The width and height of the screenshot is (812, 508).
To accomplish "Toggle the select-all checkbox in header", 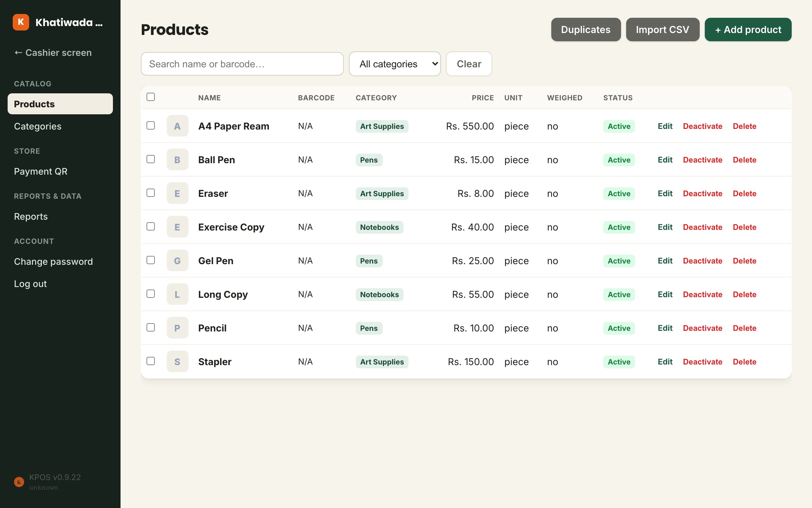I will 151,97.
